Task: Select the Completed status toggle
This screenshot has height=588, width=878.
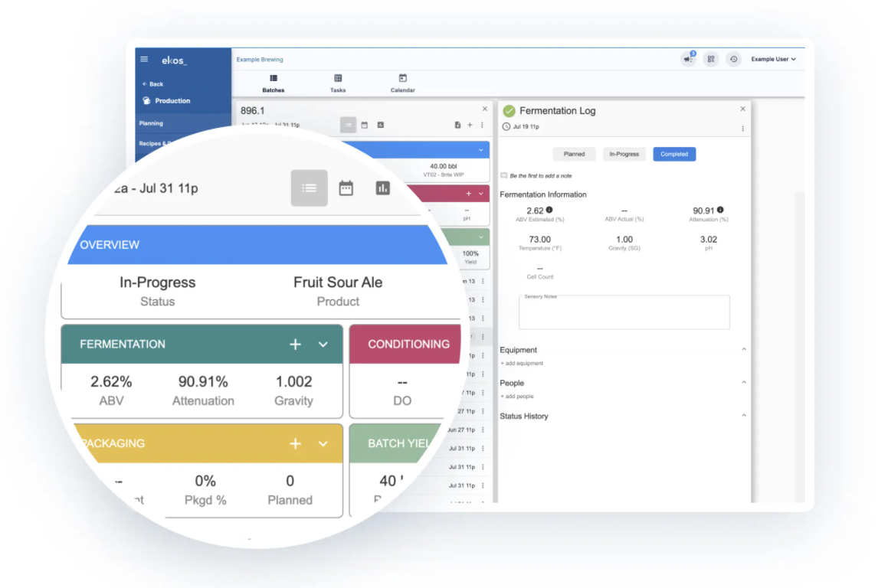Action: coord(673,154)
